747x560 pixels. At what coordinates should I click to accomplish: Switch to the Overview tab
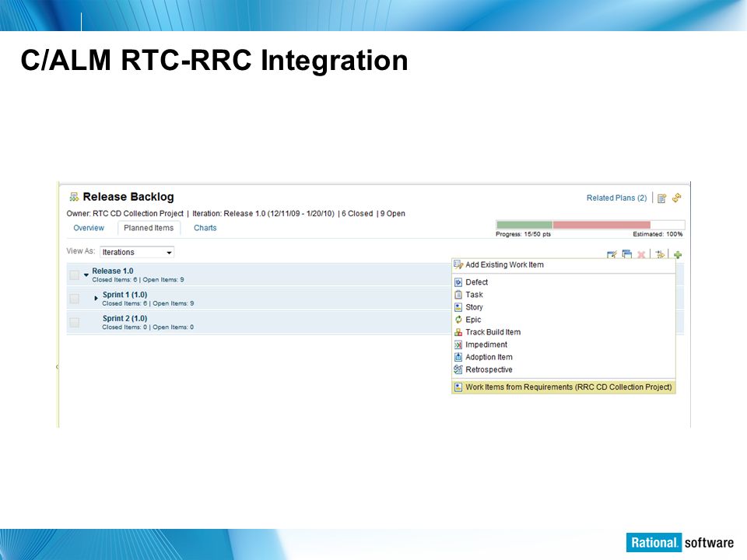point(89,228)
